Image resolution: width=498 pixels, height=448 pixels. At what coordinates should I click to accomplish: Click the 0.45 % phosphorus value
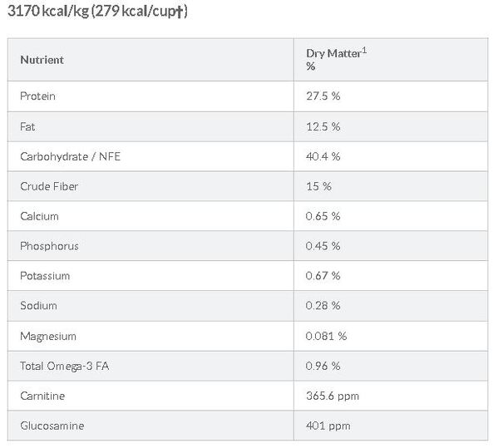323,246
